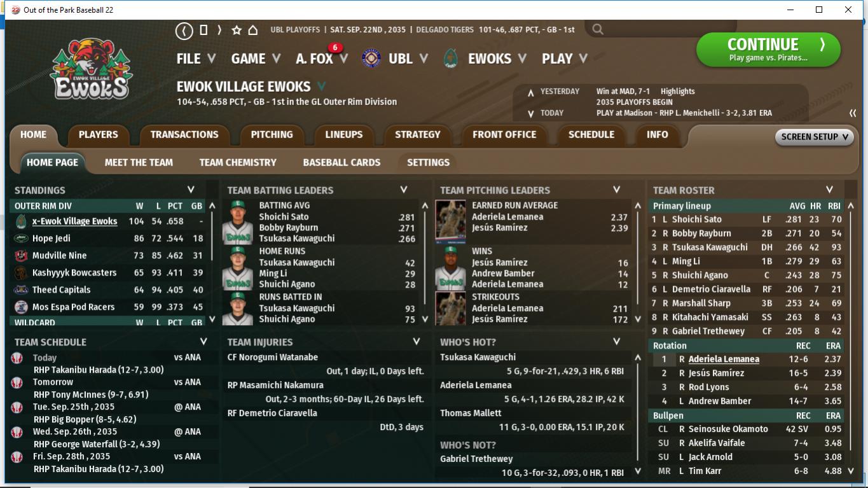The width and height of the screenshot is (868, 488).
Task: Select the SETTINGS subtab
Action: click(428, 162)
